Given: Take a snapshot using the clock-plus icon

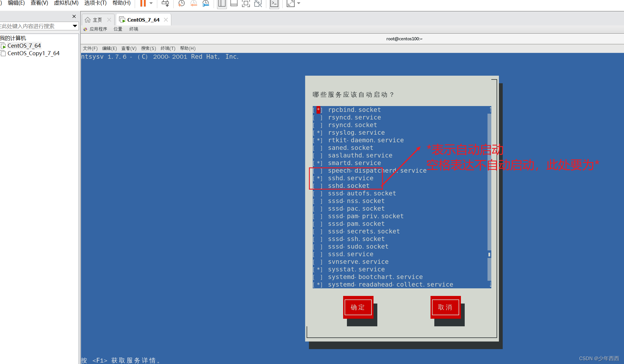Looking at the screenshot, I should point(181,4).
